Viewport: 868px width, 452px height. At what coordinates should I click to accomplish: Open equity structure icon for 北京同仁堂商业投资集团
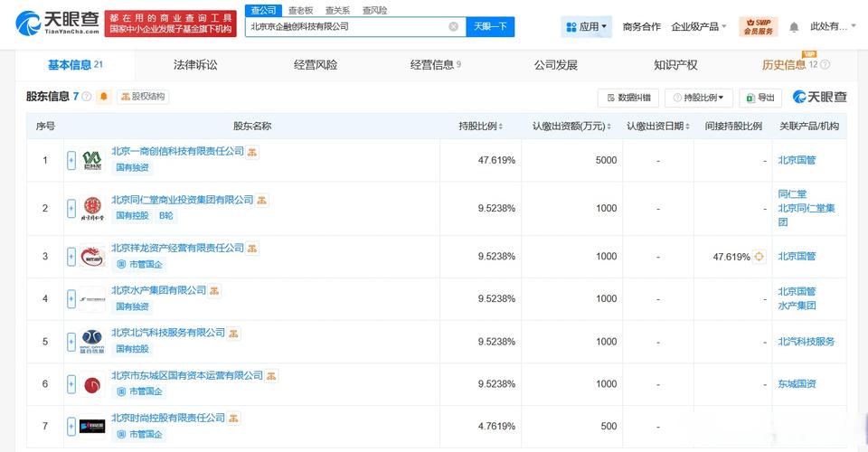point(261,201)
